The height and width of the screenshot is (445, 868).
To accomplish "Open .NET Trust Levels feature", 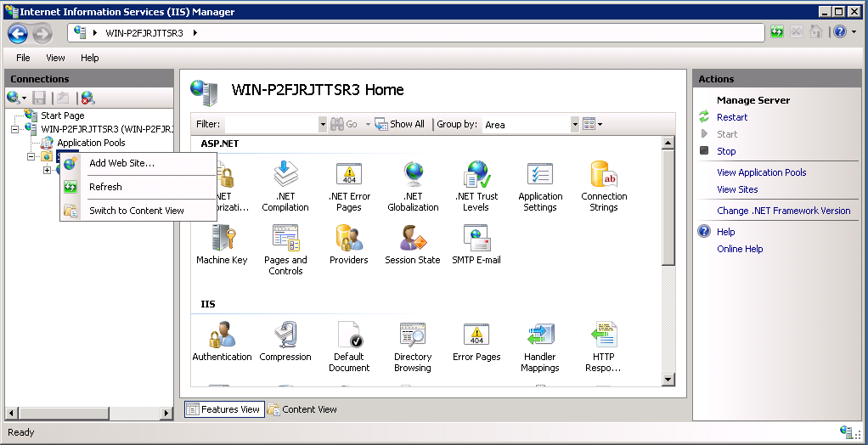I will tap(476, 187).
